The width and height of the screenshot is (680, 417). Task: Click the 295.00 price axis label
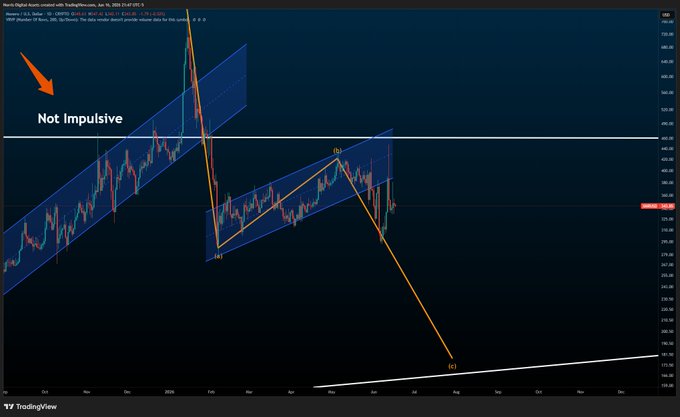coord(667,242)
